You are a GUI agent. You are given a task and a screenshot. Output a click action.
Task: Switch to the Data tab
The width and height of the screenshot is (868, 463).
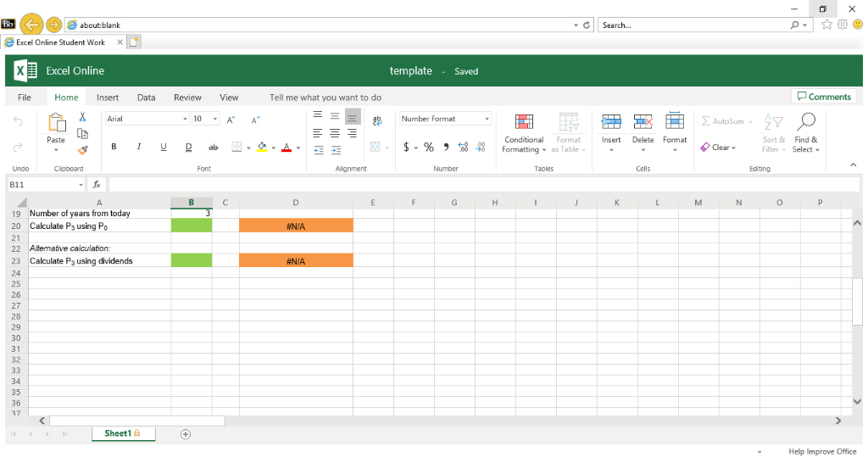coord(146,98)
